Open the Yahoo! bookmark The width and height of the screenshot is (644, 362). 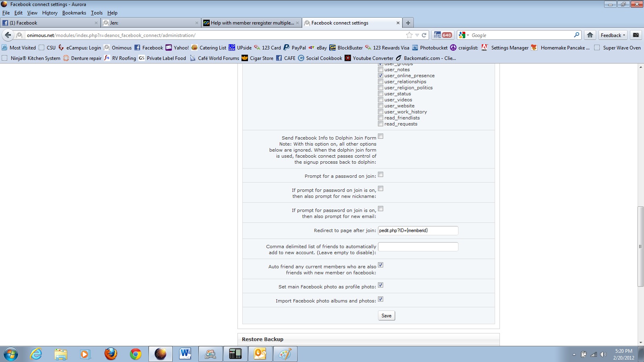(177, 47)
